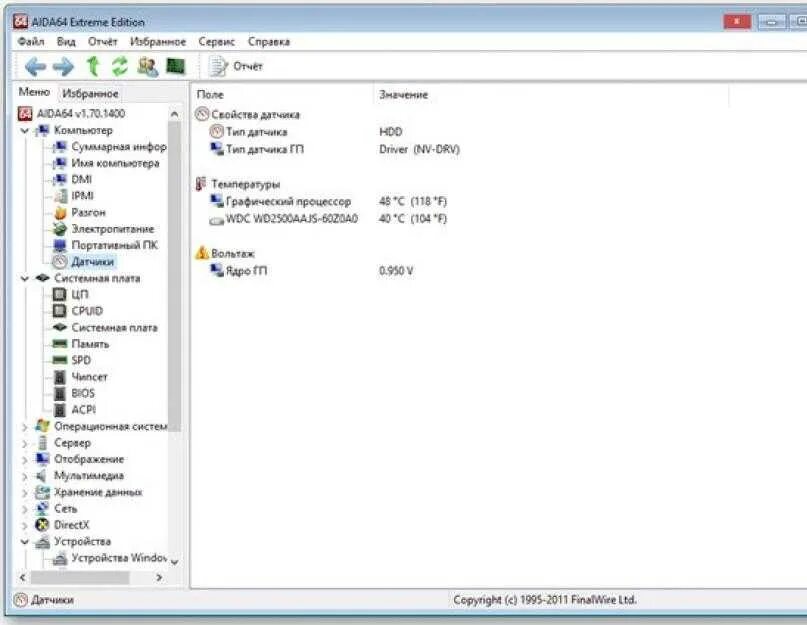The width and height of the screenshot is (807, 625).
Task: Click the Forward navigation arrow
Action: pos(63,66)
